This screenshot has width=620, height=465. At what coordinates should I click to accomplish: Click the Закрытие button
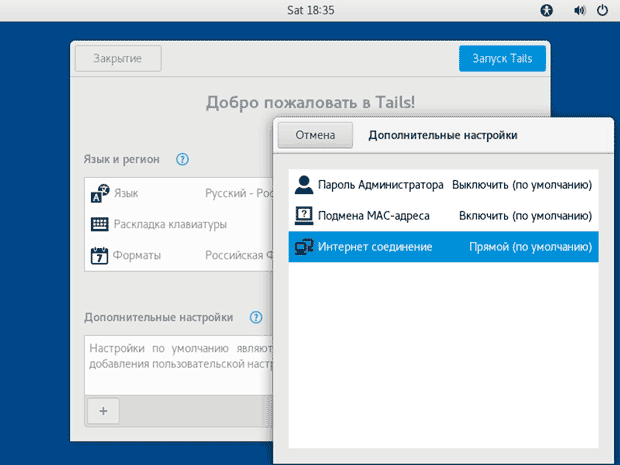tap(118, 59)
